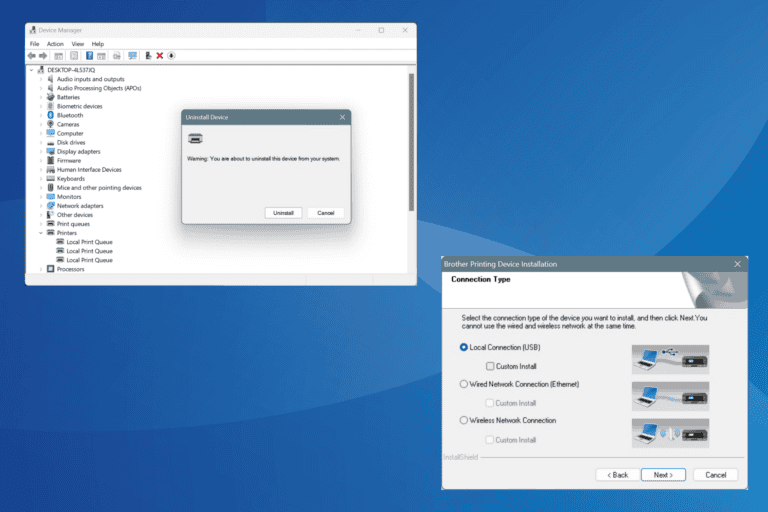Click Next in Brother installation wizard
Viewport: 768px width, 512px height.
coord(663,475)
